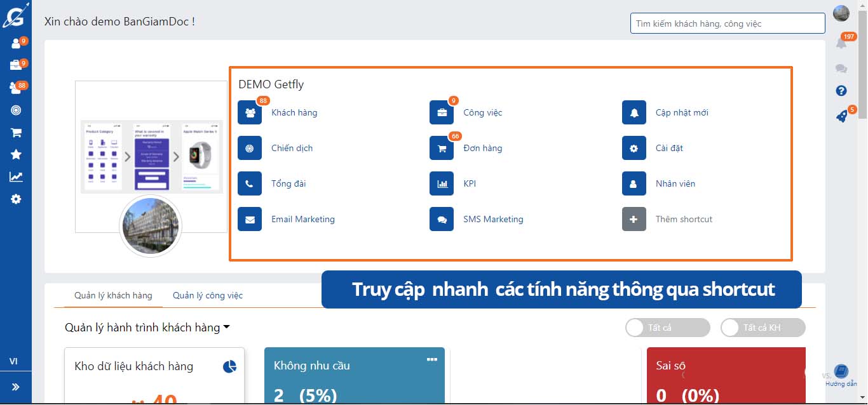The image size is (868, 405).
Task: Open Hướng dẫn guide book icon
Action: (x=841, y=371)
